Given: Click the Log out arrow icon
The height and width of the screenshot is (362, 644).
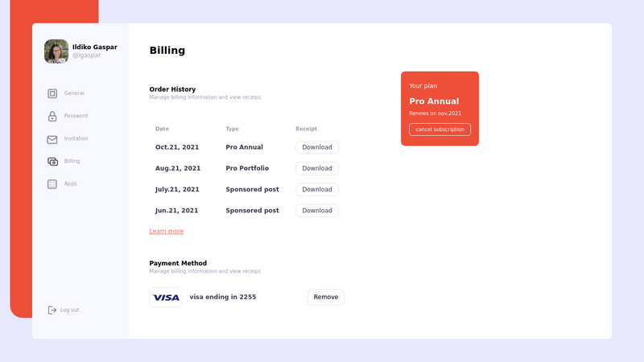Looking at the screenshot, I should [52, 311].
